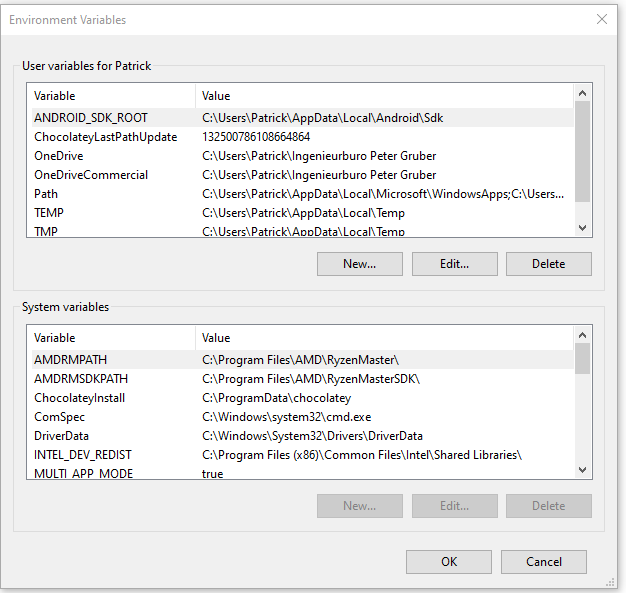Click value 132500786108664864

click(256, 137)
